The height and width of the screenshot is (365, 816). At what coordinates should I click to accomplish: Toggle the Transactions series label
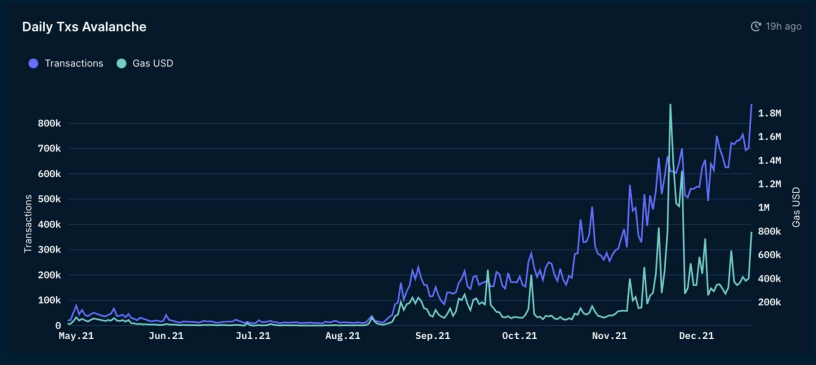pyautogui.click(x=74, y=64)
